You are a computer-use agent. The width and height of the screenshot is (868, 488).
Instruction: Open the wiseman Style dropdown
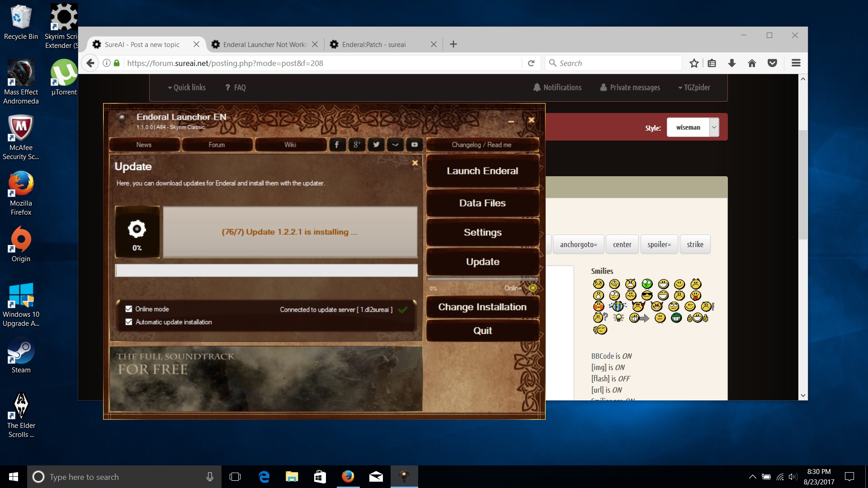tap(713, 127)
